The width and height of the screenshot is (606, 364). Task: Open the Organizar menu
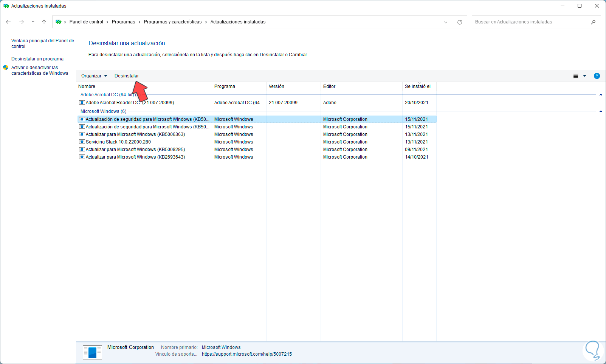(x=94, y=76)
